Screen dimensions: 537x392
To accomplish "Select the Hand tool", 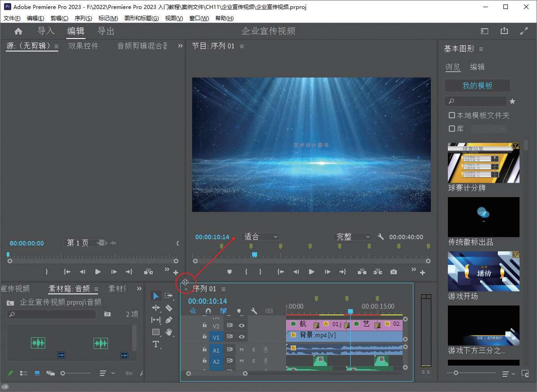I will click(169, 332).
